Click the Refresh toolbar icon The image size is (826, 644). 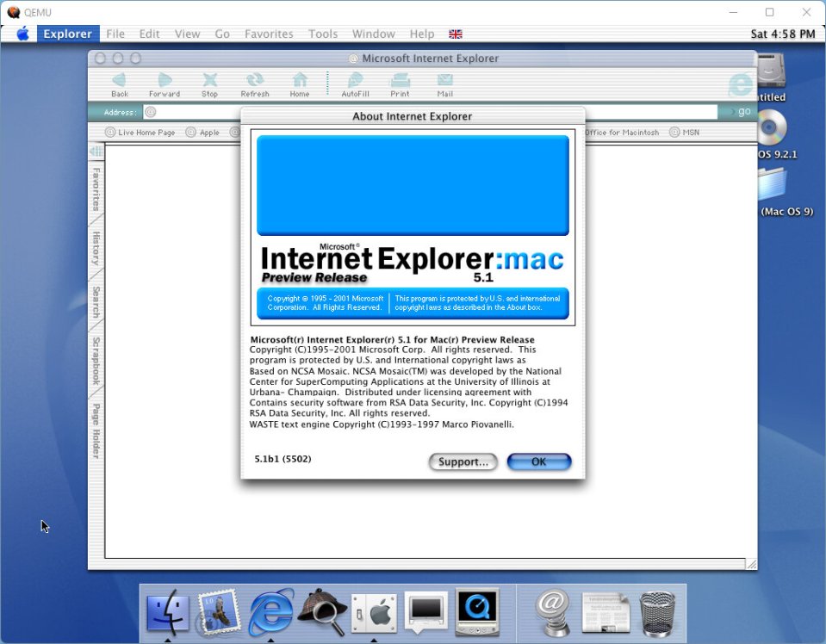pos(255,82)
